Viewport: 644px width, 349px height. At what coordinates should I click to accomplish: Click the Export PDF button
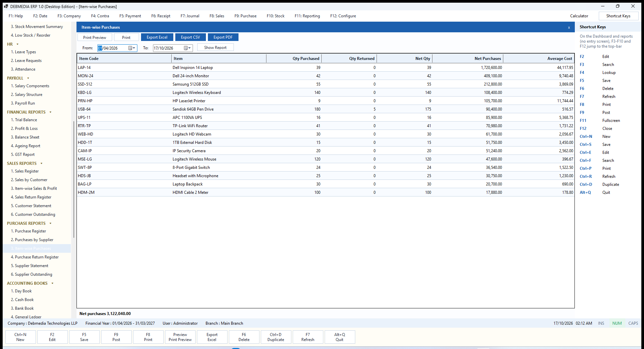(223, 37)
